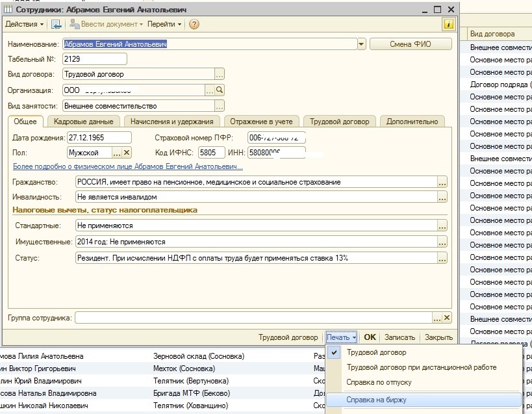
Task: Click the Табельный № input field
Action: [x=94, y=59]
